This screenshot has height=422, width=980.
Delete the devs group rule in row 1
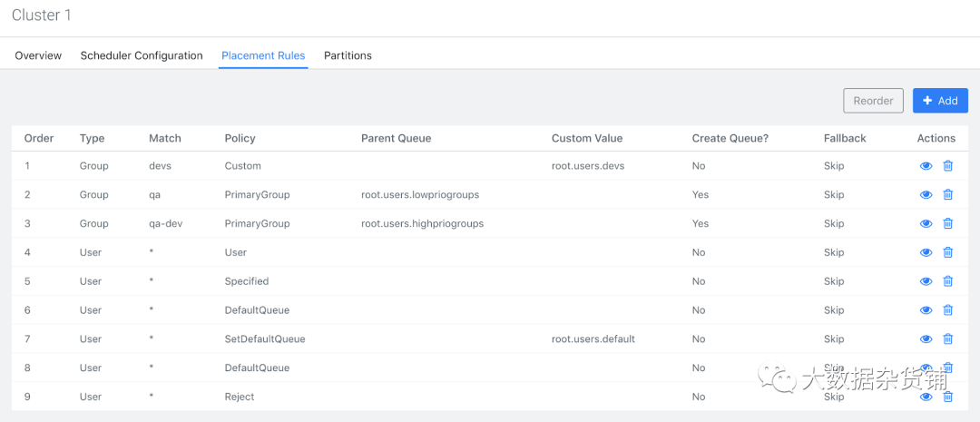947,166
